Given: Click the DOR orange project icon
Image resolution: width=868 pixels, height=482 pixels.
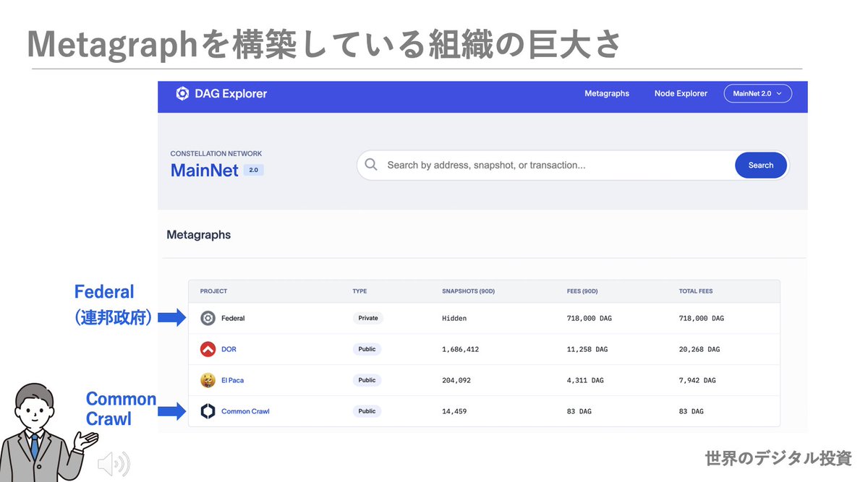Looking at the screenshot, I should click(x=208, y=349).
